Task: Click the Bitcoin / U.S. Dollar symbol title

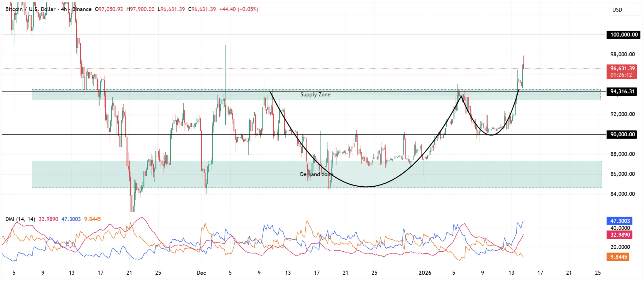Action: point(30,9)
